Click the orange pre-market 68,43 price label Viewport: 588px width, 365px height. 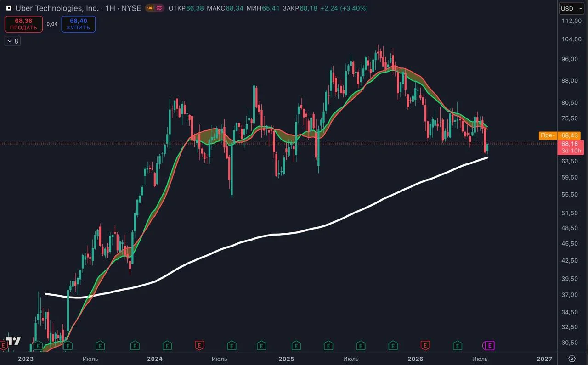point(570,135)
